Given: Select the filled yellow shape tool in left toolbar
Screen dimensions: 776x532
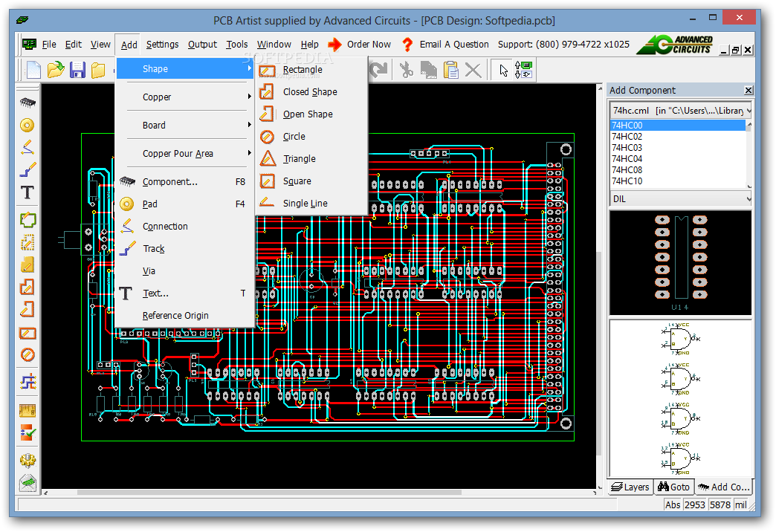Looking at the screenshot, I should coord(28,265).
